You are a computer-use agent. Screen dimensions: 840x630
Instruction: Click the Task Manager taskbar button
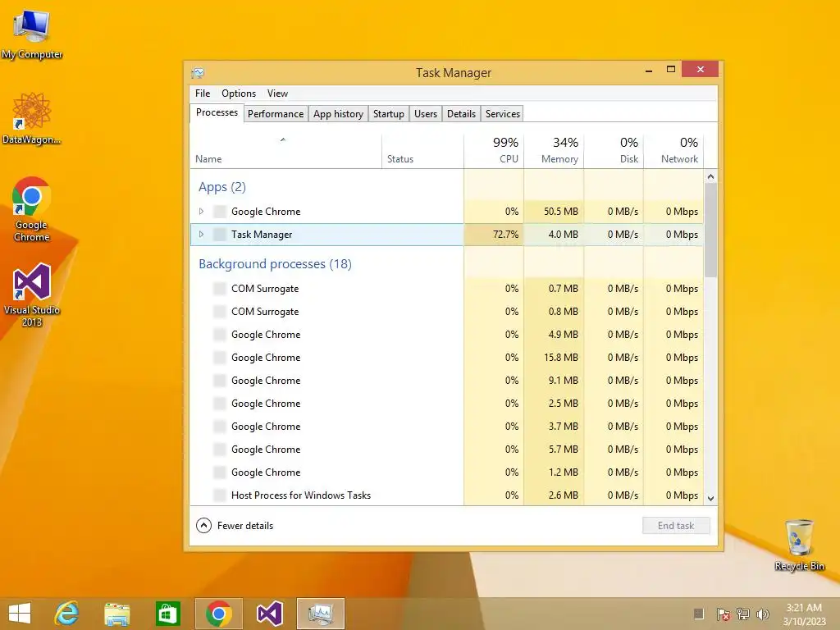click(x=321, y=614)
